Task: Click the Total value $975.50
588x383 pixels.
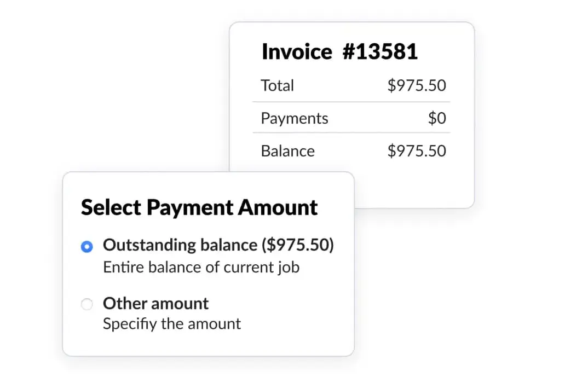Action: tap(417, 86)
